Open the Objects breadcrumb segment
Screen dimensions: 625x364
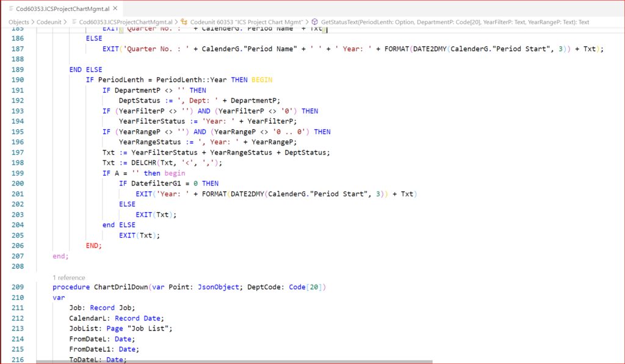pyautogui.click(x=19, y=22)
